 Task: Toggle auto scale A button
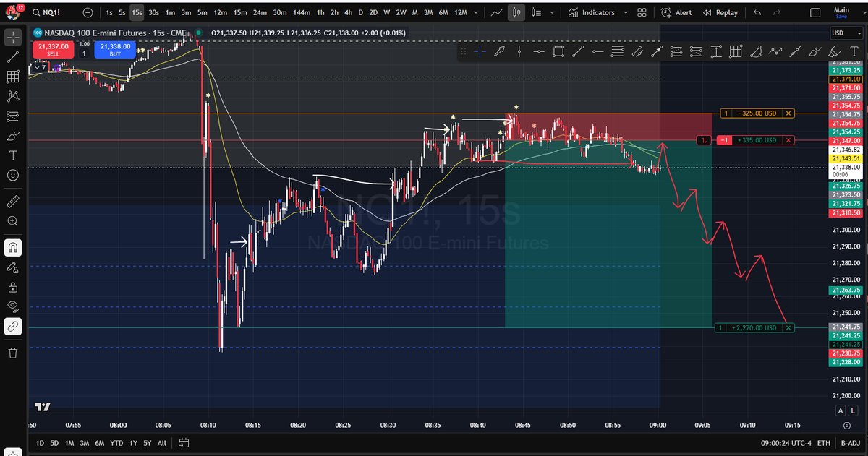tap(841, 410)
